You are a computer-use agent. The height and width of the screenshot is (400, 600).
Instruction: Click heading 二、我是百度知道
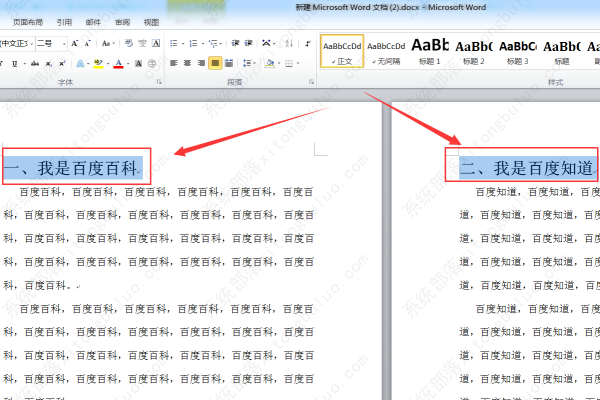pos(528,168)
